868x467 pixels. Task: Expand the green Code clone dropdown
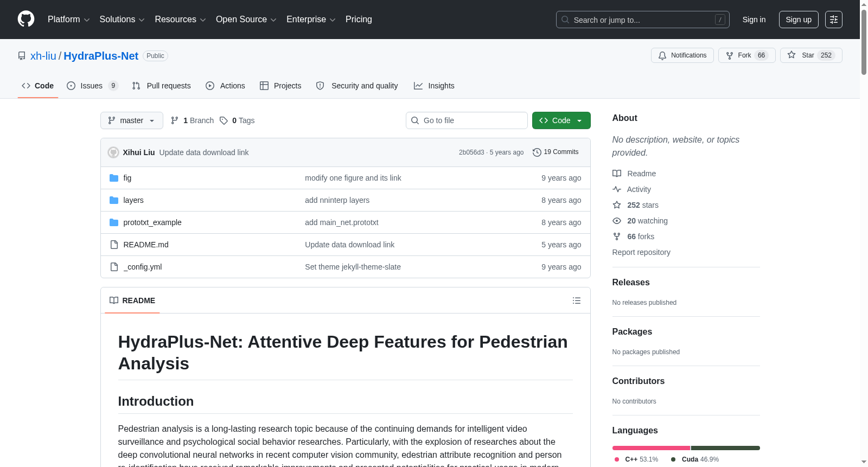(561, 120)
